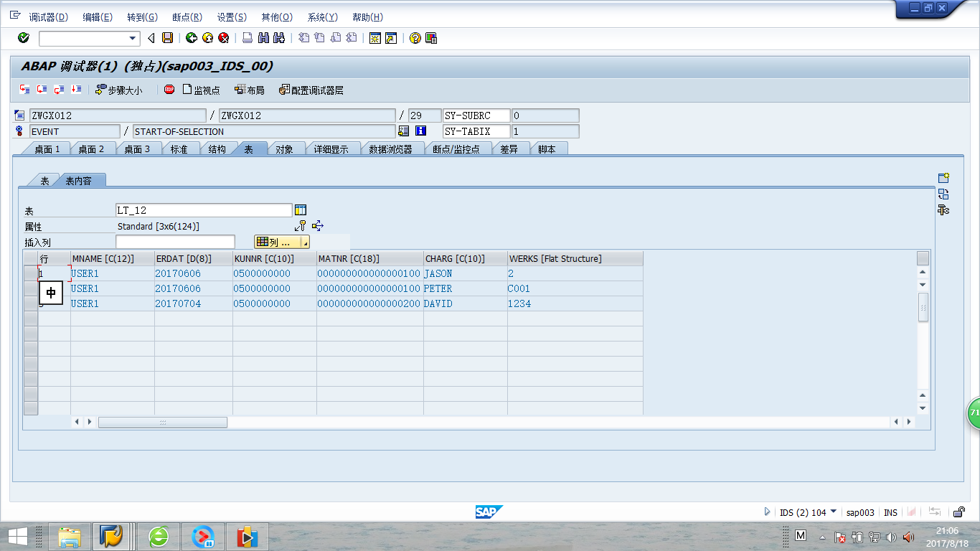980x551 pixels.
Task: Click the 步骤大小 step size button
Action: [x=119, y=90]
